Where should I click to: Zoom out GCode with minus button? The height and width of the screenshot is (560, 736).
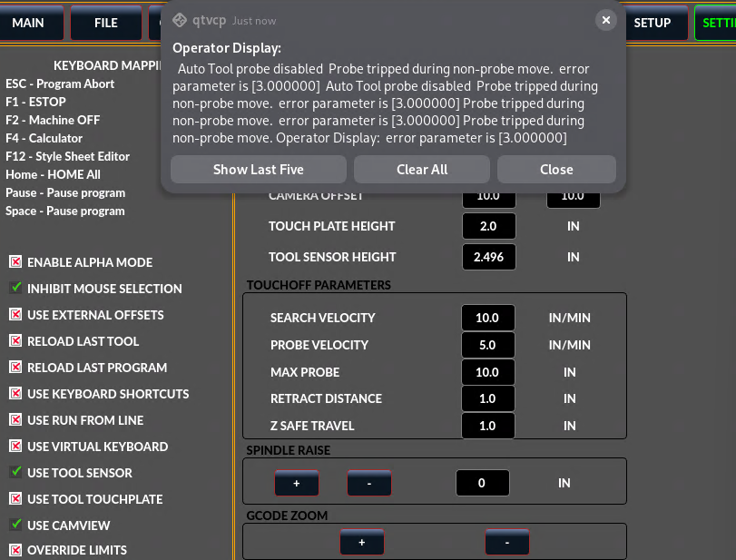tap(506, 543)
